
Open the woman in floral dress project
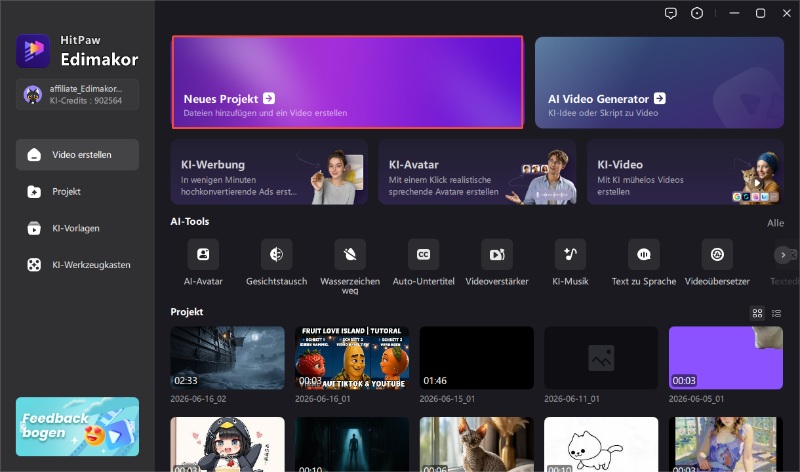pyautogui.click(x=726, y=444)
